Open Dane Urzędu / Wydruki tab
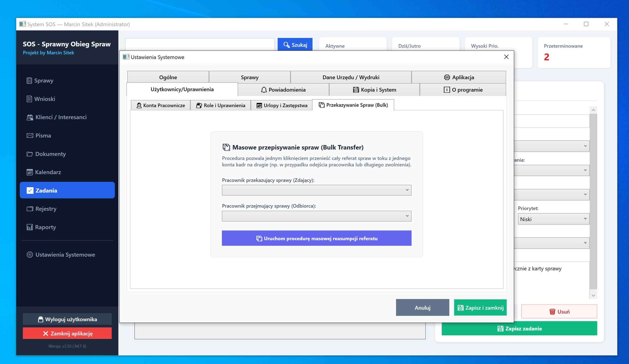 pyautogui.click(x=351, y=77)
